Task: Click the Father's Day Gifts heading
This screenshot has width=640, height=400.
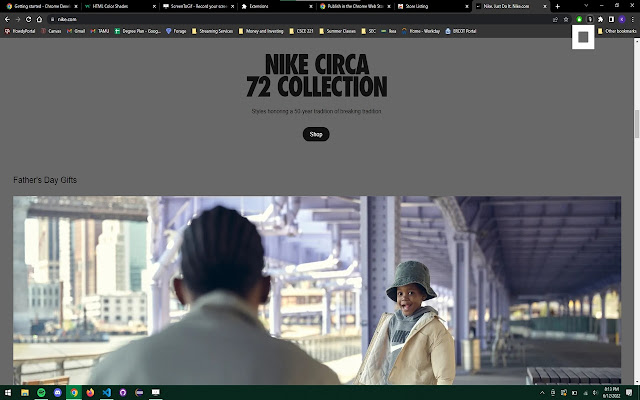Action: (45, 180)
